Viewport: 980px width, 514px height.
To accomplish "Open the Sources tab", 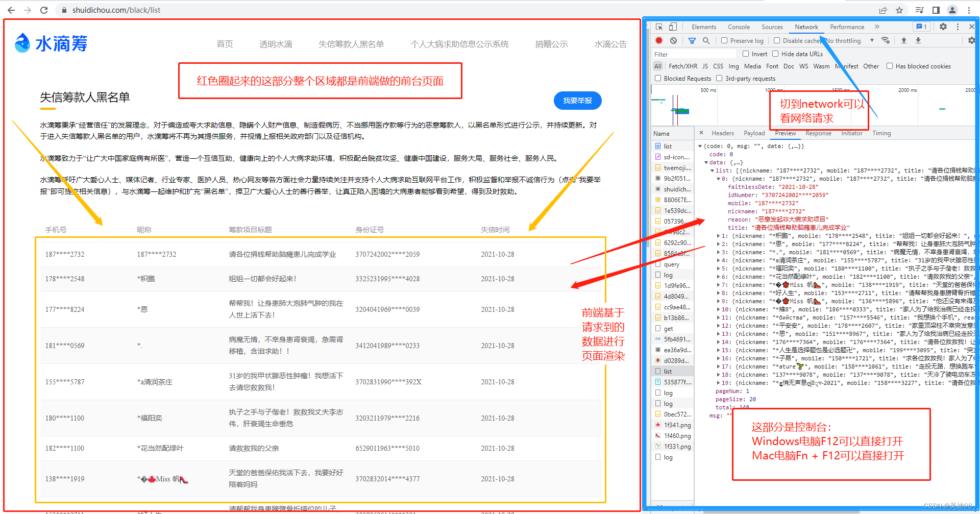I will [772, 27].
